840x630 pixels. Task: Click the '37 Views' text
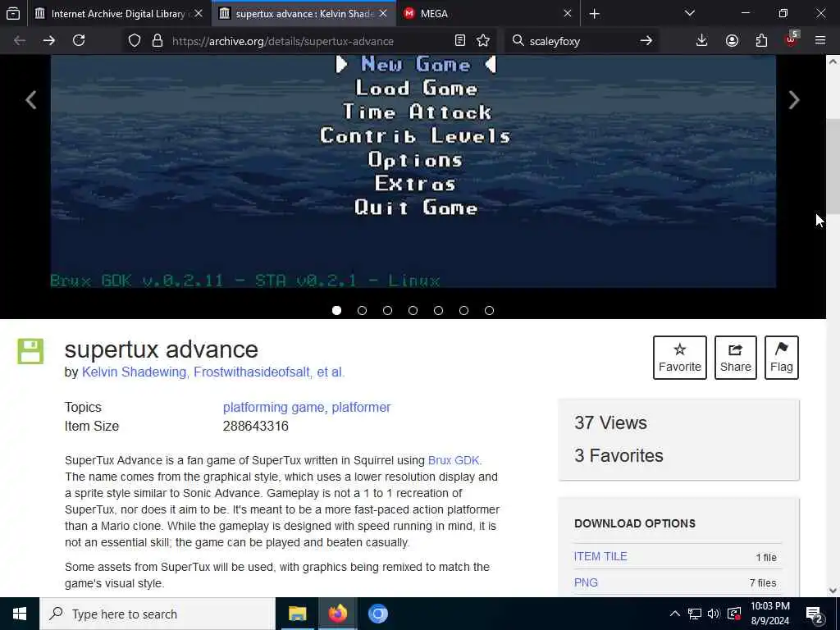tap(610, 423)
